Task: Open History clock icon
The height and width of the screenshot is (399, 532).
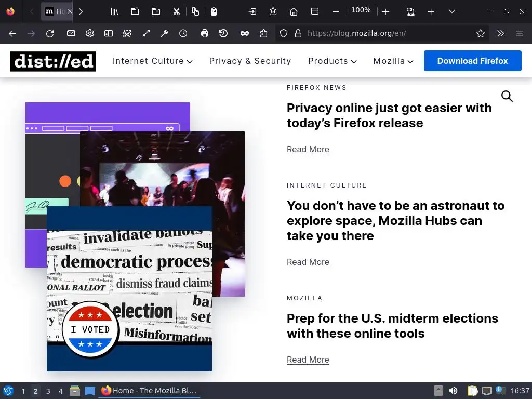Action: 183,33
